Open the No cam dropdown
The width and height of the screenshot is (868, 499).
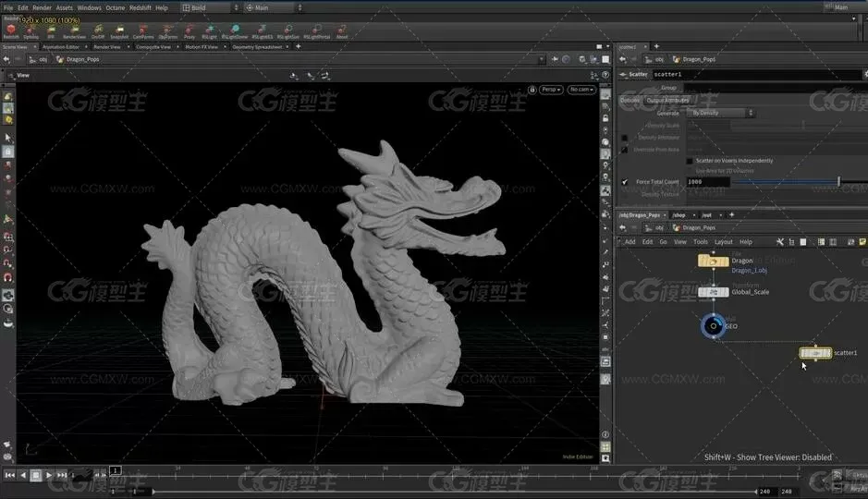tap(581, 89)
